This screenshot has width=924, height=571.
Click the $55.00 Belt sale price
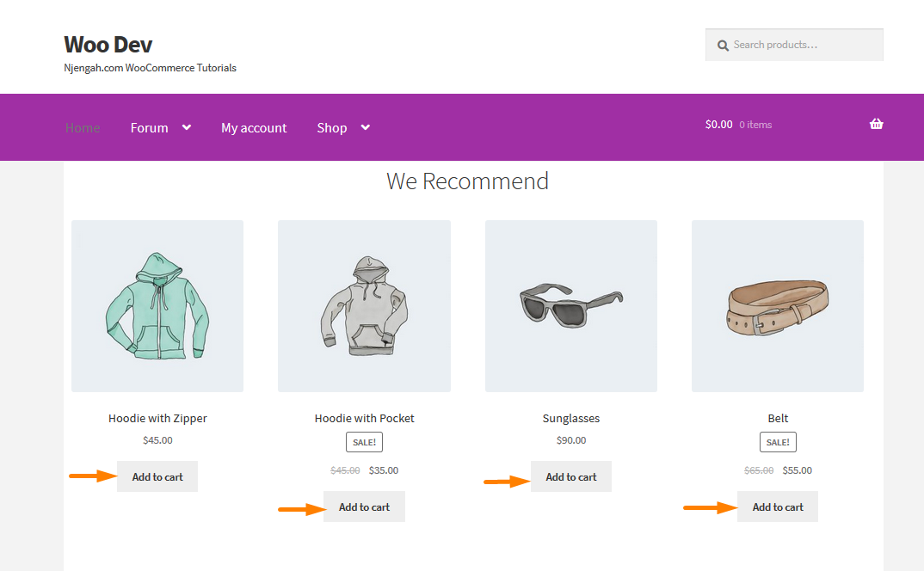click(x=798, y=470)
